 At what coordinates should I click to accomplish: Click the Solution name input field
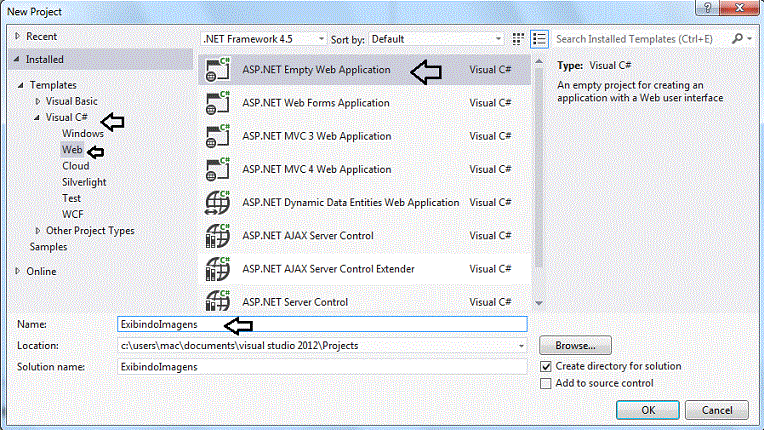click(322, 367)
